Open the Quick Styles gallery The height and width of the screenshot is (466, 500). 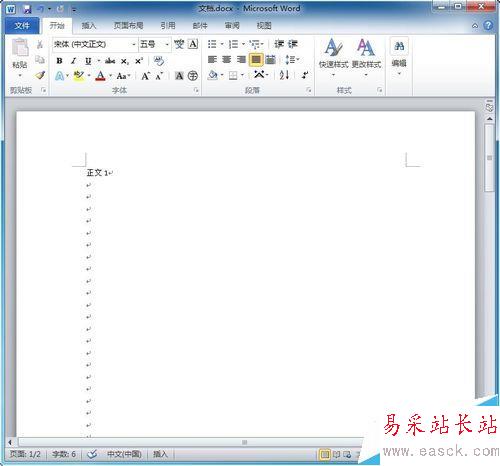tap(333, 57)
